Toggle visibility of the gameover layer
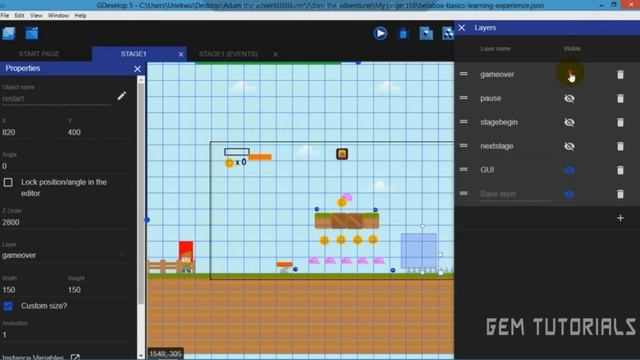Viewport: 640px width, 360px height. click(570, 74)
